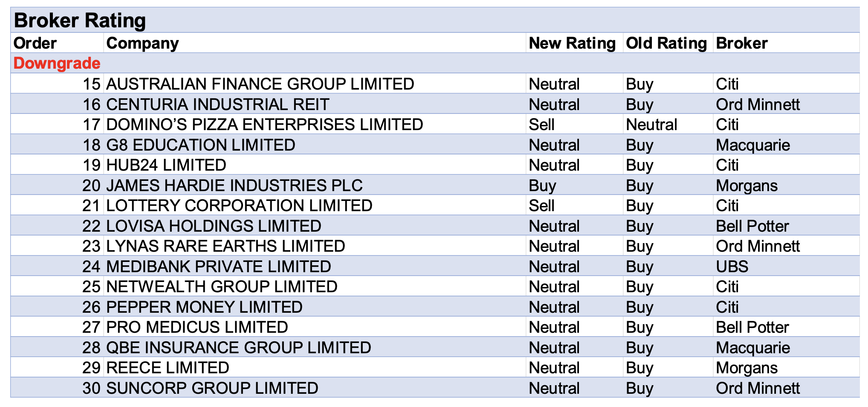Viewport: 868px width, 407px height.
Task: Click the Broker Rating table title
Action: tap(80, 20)
